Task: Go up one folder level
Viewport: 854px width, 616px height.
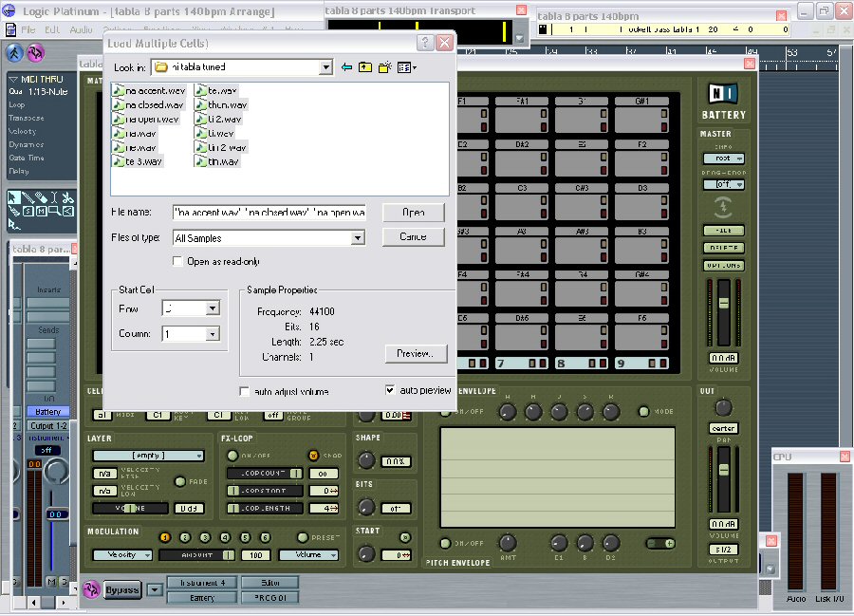Action: pos(365,67)
